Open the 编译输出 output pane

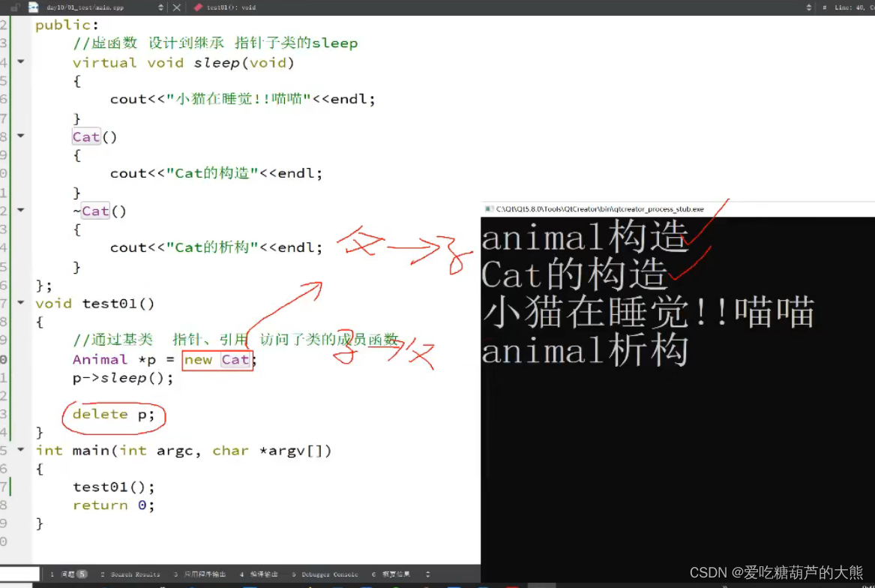point(259,574)
